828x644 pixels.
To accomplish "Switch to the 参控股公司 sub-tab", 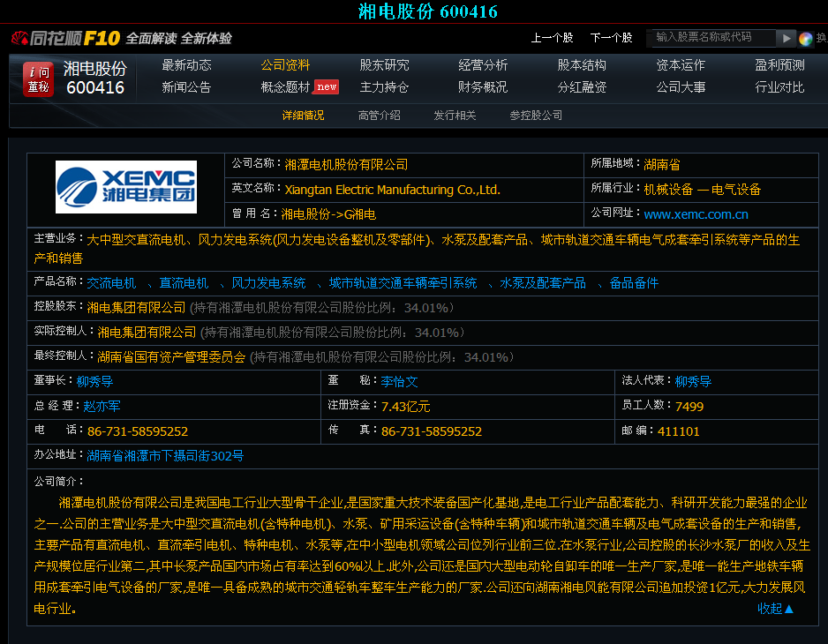I will coord(536,115).
